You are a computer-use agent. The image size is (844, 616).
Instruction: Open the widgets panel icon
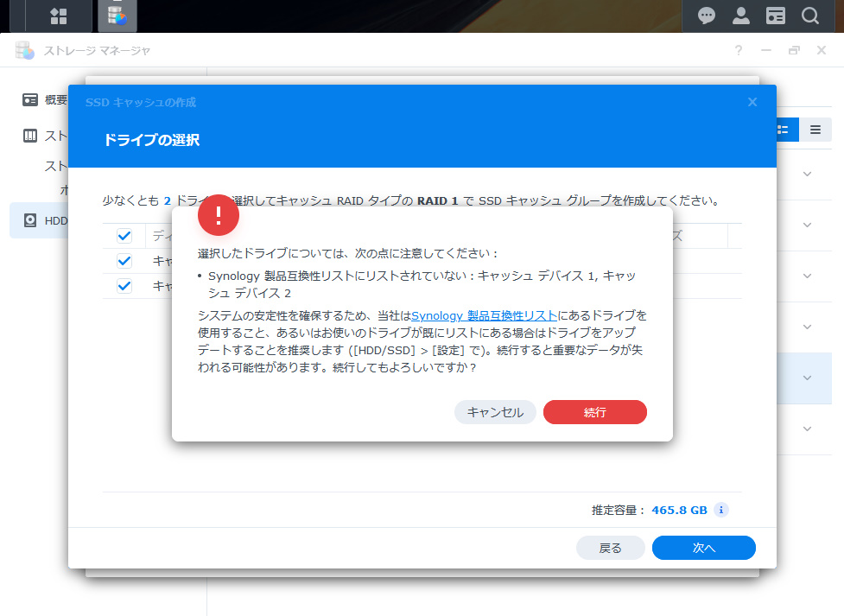click(775, 16)
